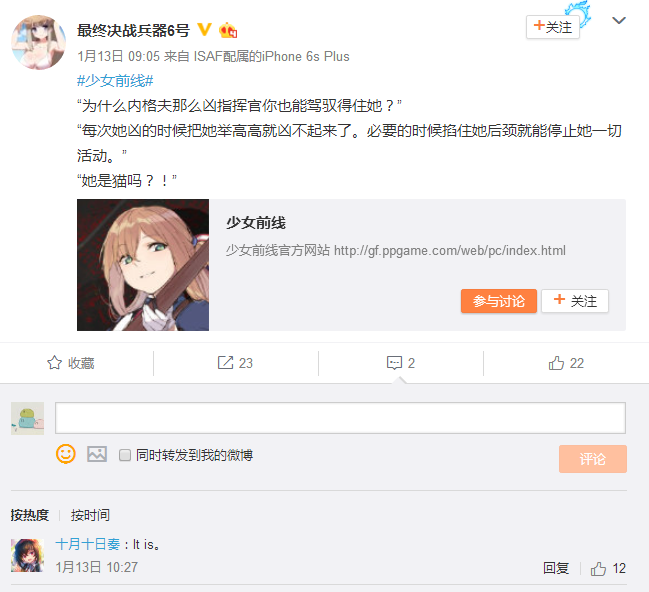This screenshot has height=592, width=649.
Task: Open comments via the speech bubble icon
Action: [x=394, y=363]
